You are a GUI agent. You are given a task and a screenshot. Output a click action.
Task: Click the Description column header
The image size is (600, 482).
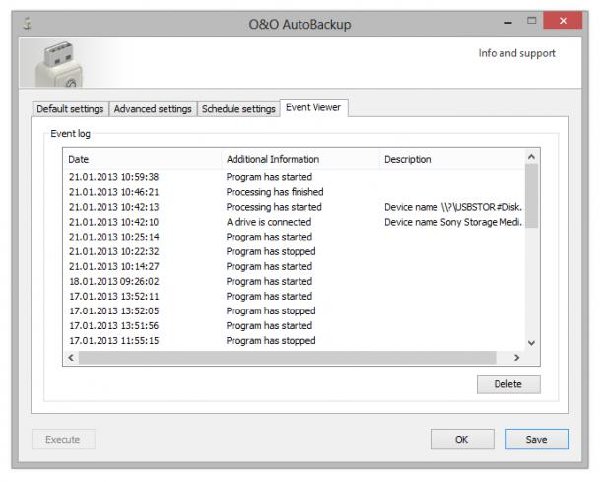click(452, 159)
